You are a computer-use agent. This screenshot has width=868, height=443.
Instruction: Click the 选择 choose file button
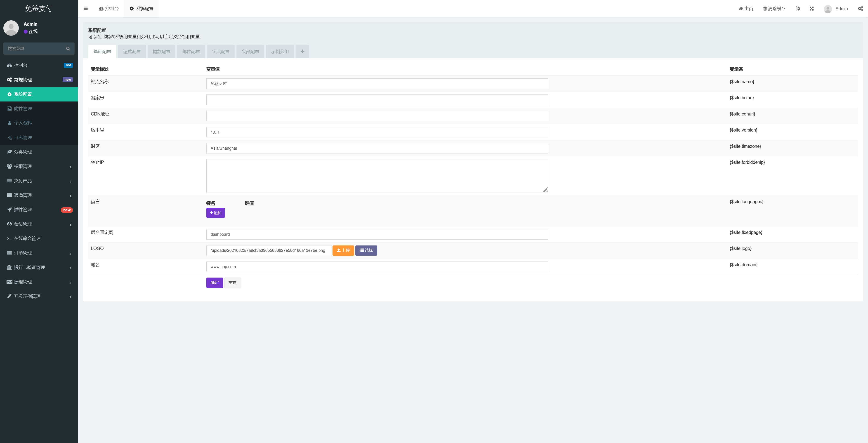tap(366, 250)
